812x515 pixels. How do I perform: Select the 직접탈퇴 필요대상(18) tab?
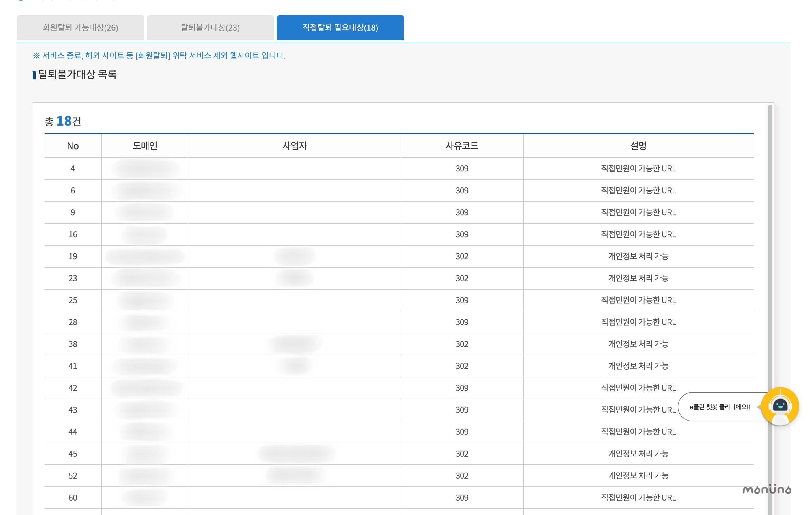340,28
